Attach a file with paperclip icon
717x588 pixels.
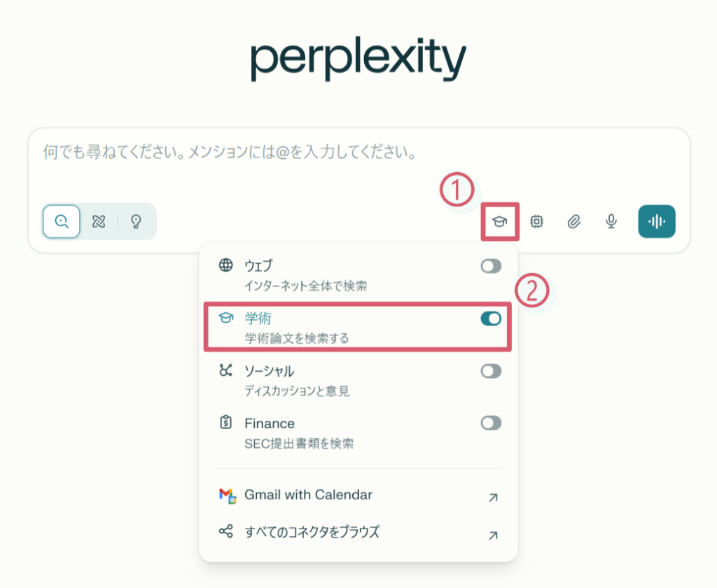tap(574, 222)
